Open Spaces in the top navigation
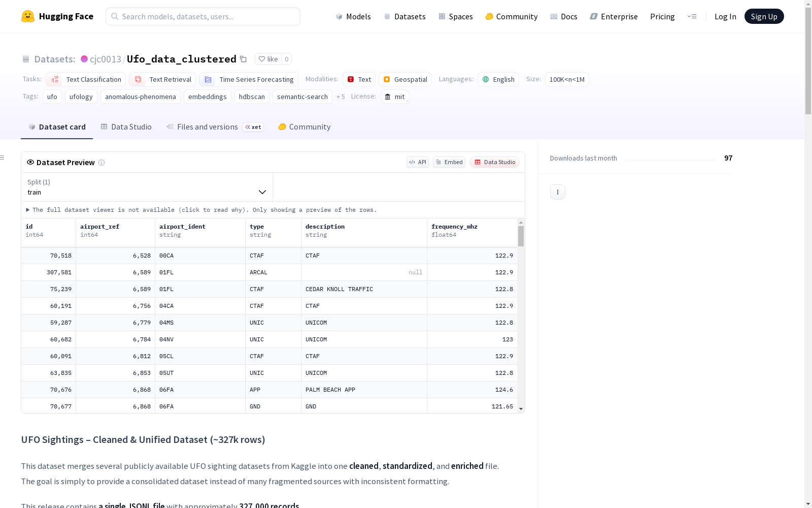 pos(456,16)
